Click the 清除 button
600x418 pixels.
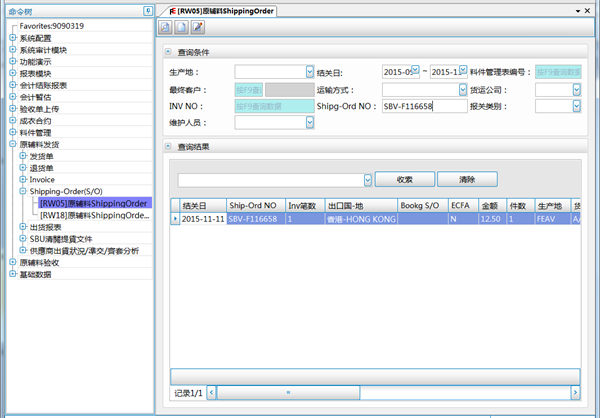[x=466, y=179]
